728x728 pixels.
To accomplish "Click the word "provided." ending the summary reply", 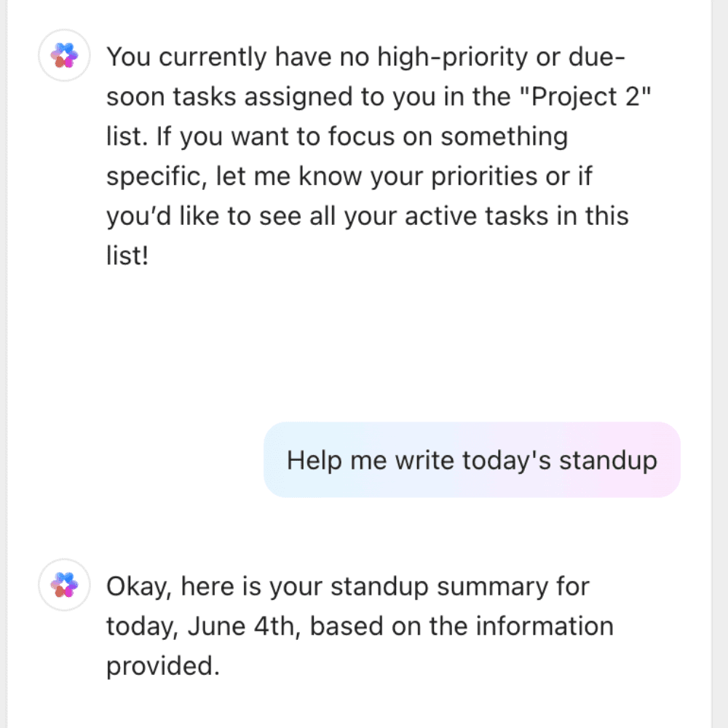I will 163,666.
